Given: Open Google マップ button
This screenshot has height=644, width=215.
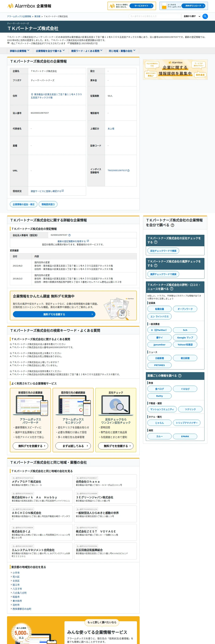Looking at the screenshot, I should pyautogui.click(x=185, y=338).
